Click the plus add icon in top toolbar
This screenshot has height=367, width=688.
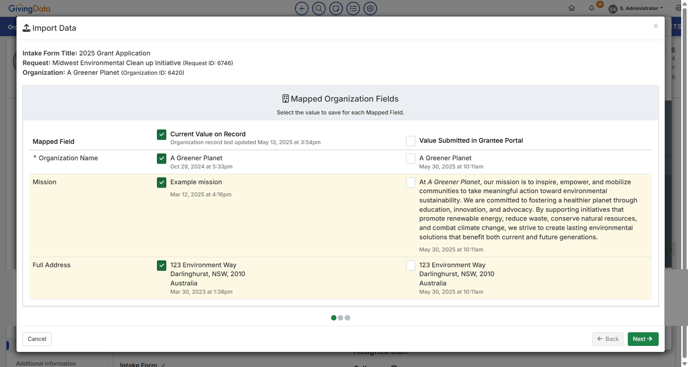pos(301,8)
